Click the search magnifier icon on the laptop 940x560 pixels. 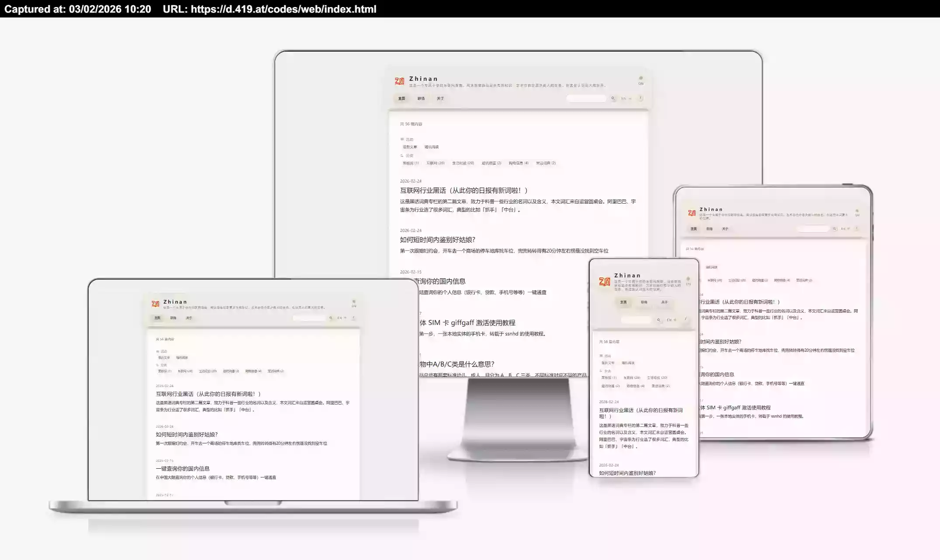[331, 318]
